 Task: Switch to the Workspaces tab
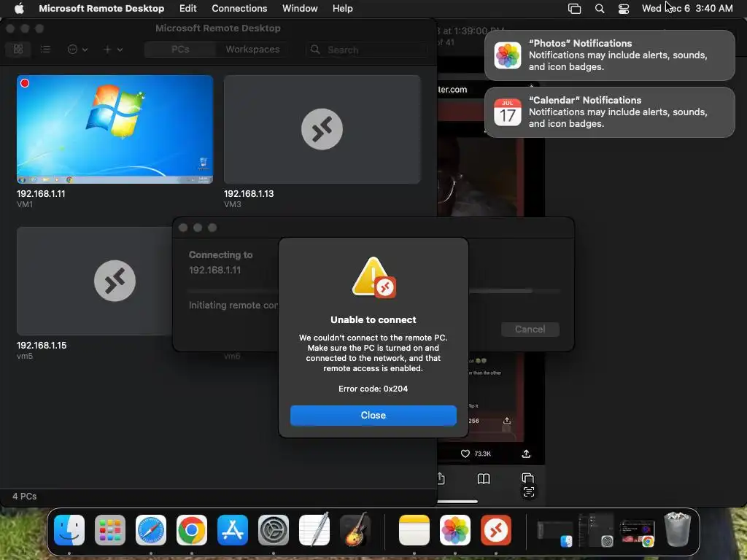point(252,50)
